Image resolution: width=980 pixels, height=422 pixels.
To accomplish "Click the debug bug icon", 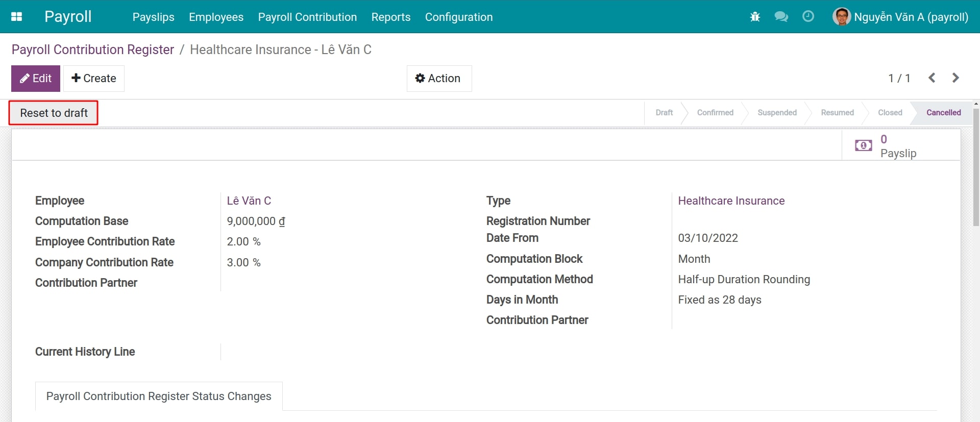I will pos(755,17).
